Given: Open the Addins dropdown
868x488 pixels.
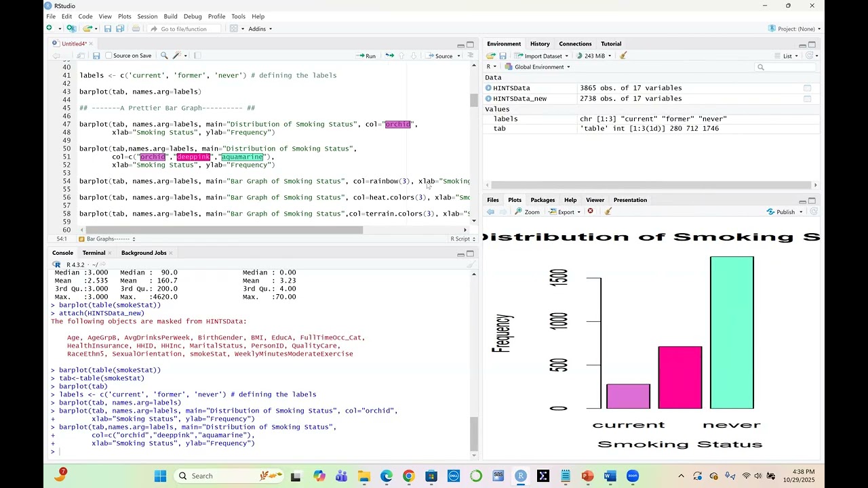Looking at the screenshot, I should [260, 28].
